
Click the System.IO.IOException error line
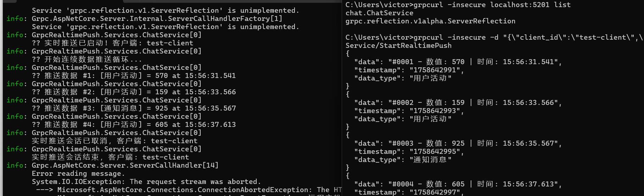pyautogui.click(x=146, y=181)
